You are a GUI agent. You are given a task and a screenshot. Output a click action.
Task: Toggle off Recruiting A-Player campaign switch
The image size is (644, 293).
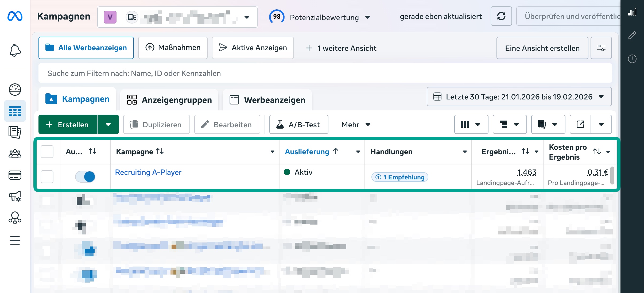pyautogui.click(x=85, y=177)
